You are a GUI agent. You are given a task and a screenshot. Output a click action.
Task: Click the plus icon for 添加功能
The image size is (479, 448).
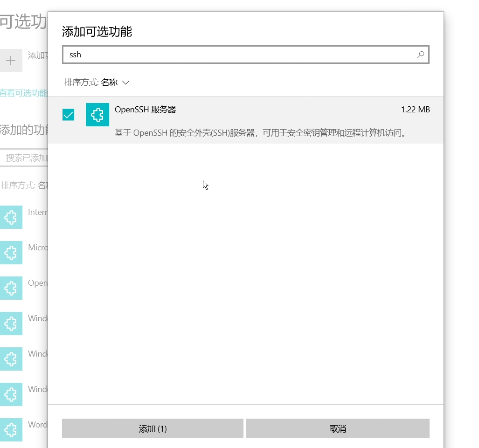[x=11, y=61]
